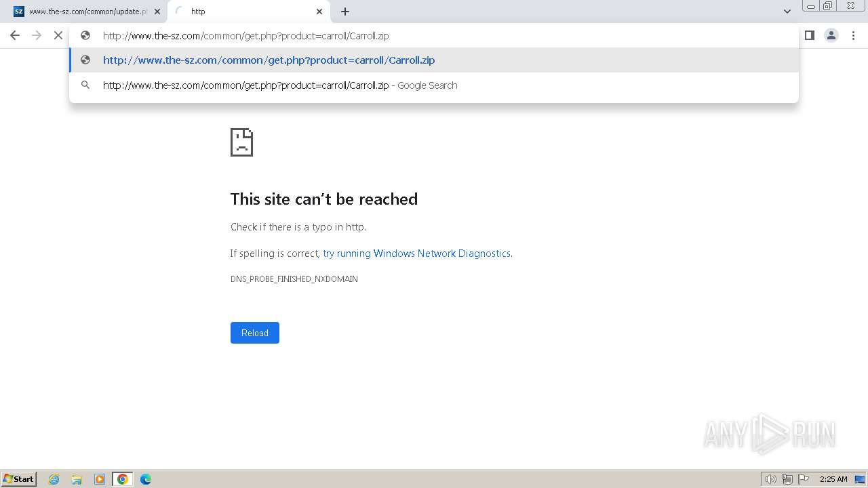
Task: Click the DNS_PROBE_FINISHED_NXDOMAIN error code
Action: coord(294,279)
